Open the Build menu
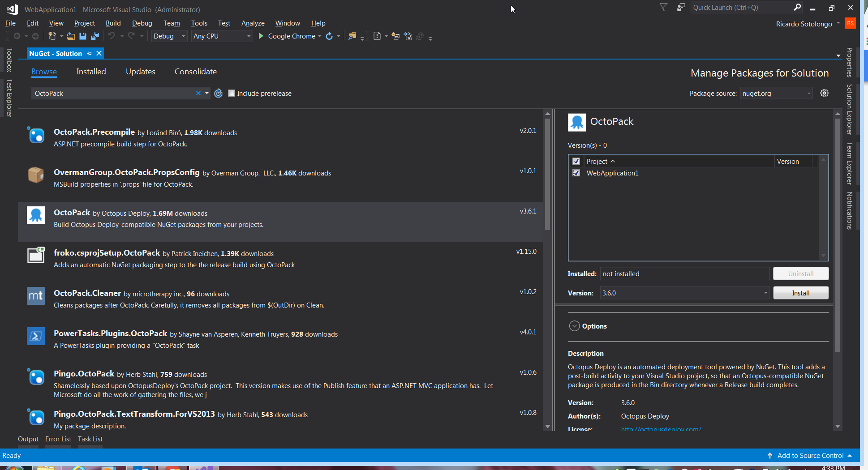The image size is (868, 470). pyautogui.click(x=113, y=23)
